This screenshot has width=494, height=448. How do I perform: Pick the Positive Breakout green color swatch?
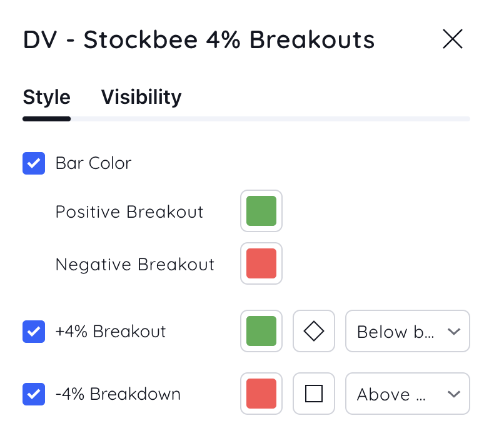click(261, 211)
